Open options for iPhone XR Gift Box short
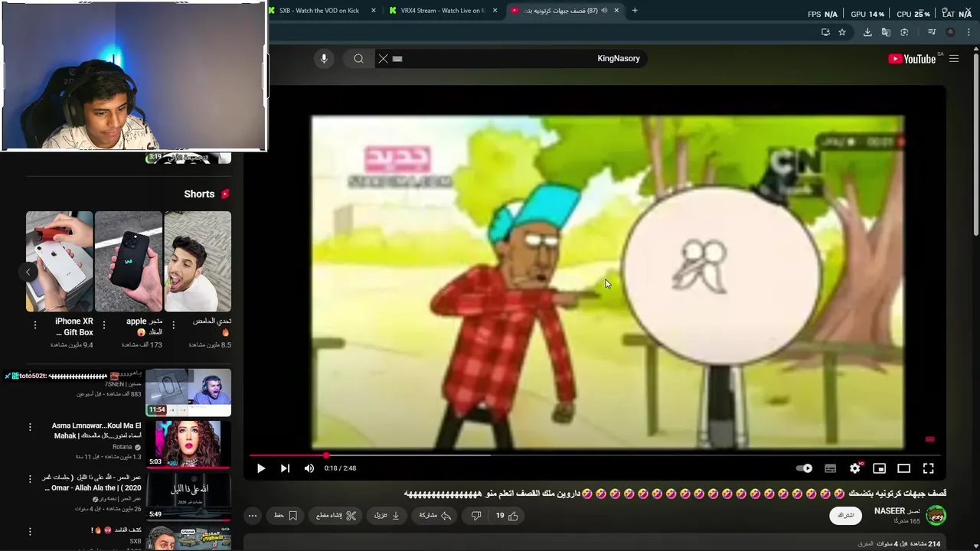Image resolution: width=980 pixels, height=551 pixels. pos(35,325)
